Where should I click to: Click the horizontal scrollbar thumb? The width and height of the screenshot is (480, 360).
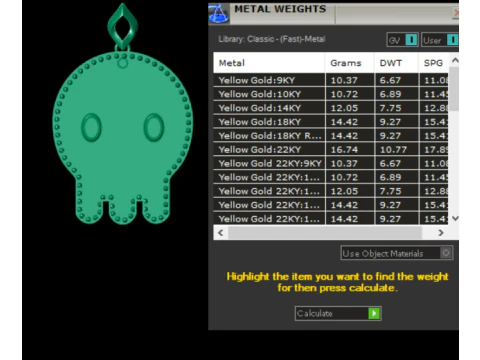pyautogui.click(x=325, y=233)
